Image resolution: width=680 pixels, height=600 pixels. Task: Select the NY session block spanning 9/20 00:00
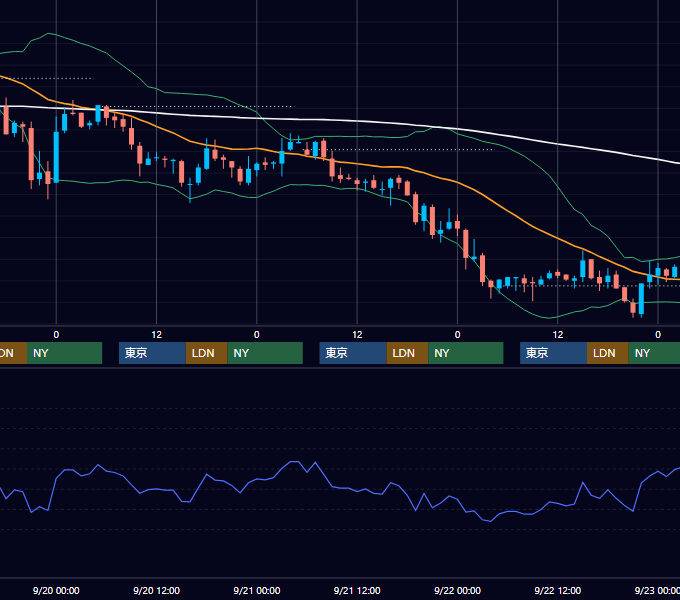tap(64, 353)
